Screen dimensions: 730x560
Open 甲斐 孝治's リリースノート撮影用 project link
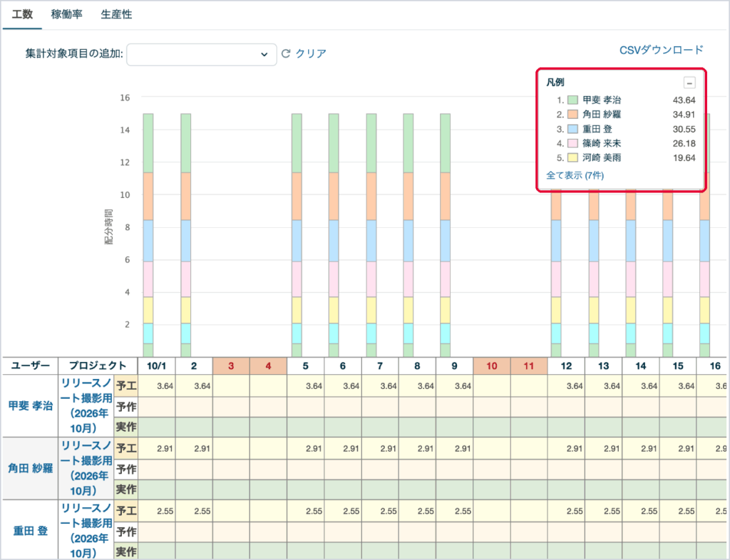[86, 405]
